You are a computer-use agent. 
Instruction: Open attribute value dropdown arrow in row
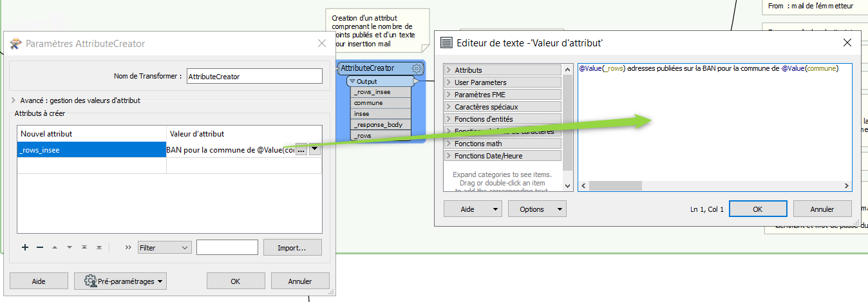pyautogui.click(x=315, y=150)
